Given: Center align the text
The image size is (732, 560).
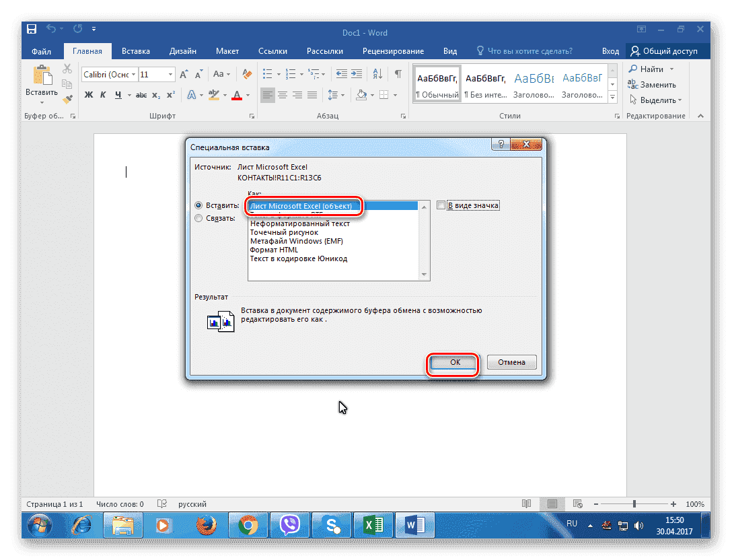Looking at the screenshot, I should coord(283,95).
